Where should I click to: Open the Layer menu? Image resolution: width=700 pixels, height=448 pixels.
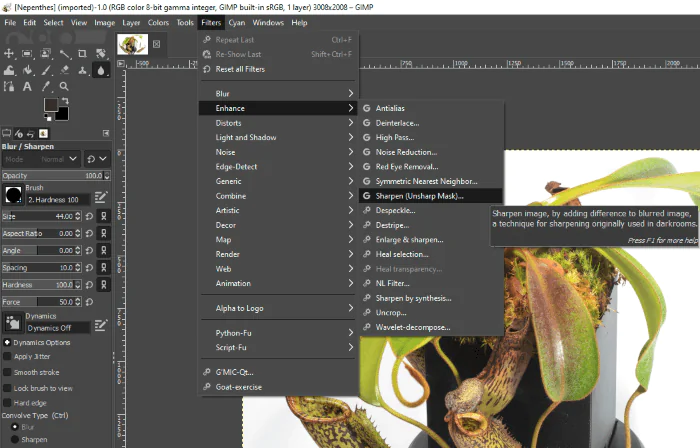(x=131, y=23)
